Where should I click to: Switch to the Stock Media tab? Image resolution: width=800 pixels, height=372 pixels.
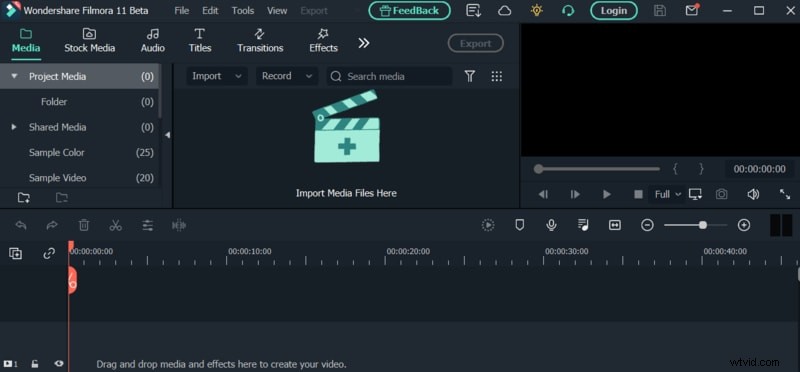click(x=89, y=41)
